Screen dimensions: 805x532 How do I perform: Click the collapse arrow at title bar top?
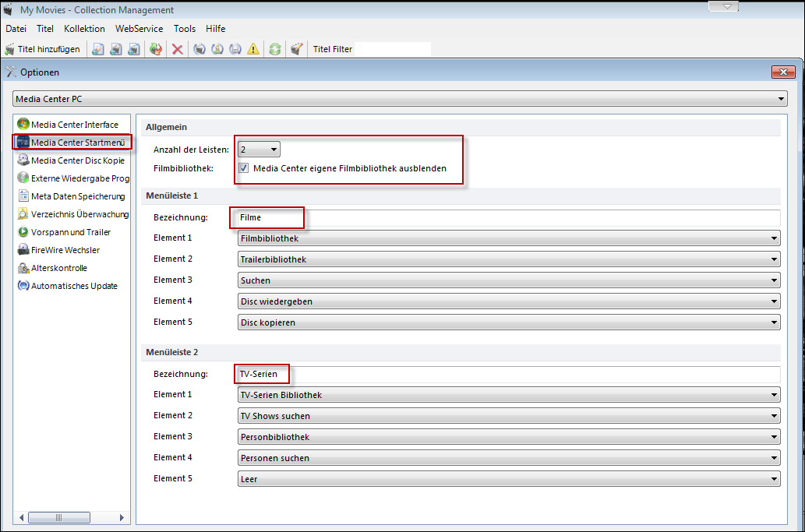[727, 7]
